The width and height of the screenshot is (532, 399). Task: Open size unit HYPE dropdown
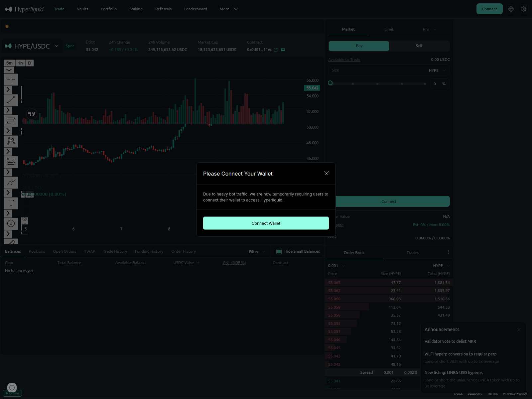[x=437, y=70]
